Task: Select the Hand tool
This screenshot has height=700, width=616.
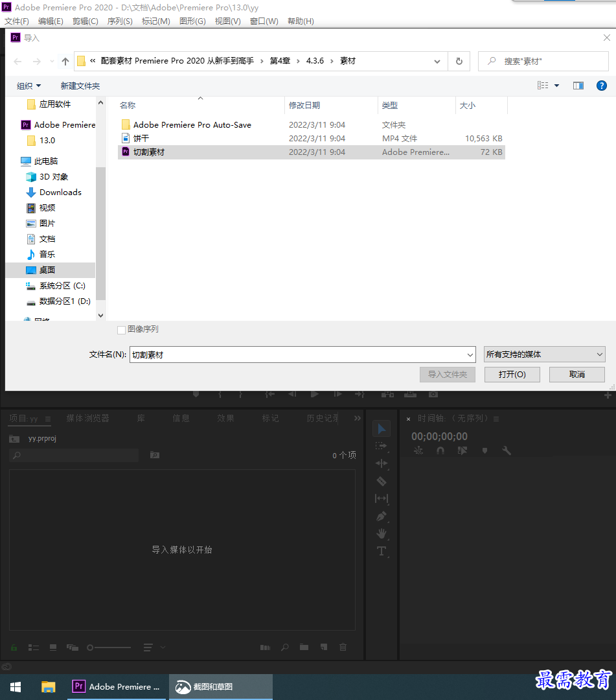Action: [x=382, y=533]
